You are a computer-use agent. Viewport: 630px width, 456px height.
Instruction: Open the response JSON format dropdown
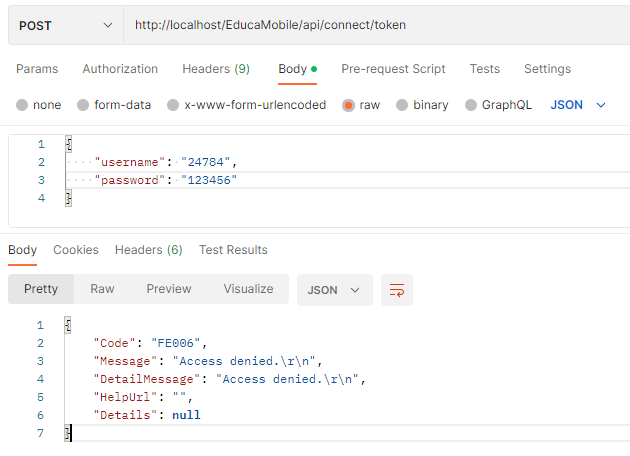(x=335, y=290)
